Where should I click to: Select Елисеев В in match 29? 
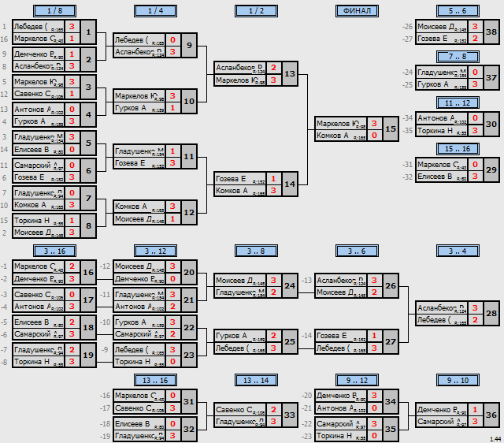coord(442,177)
